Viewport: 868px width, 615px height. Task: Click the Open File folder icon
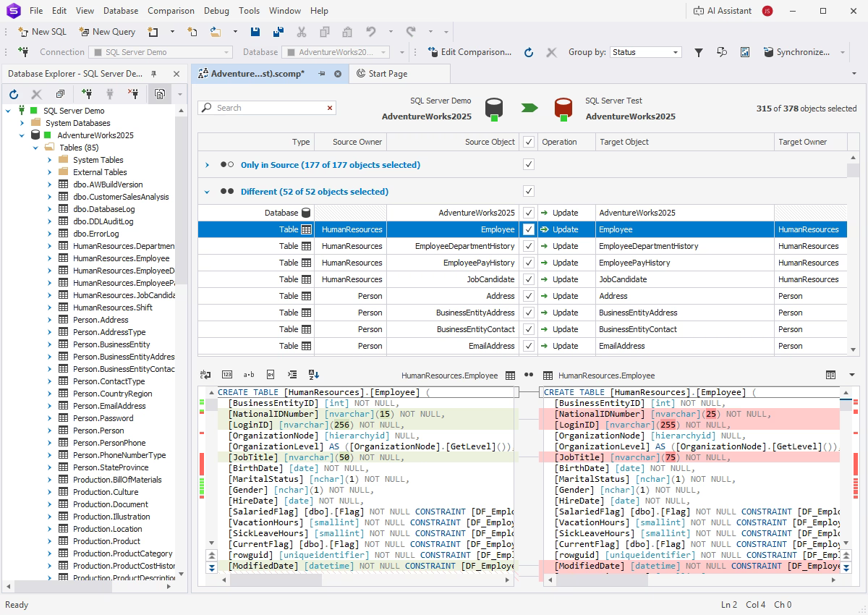pyautogui.click(x=216, y=32)
